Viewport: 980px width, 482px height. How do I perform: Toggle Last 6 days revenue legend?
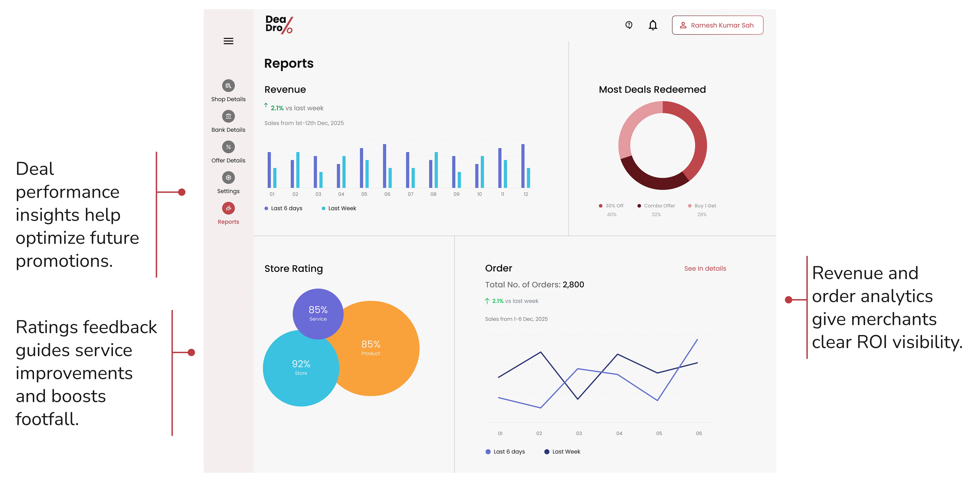point(283,208)
